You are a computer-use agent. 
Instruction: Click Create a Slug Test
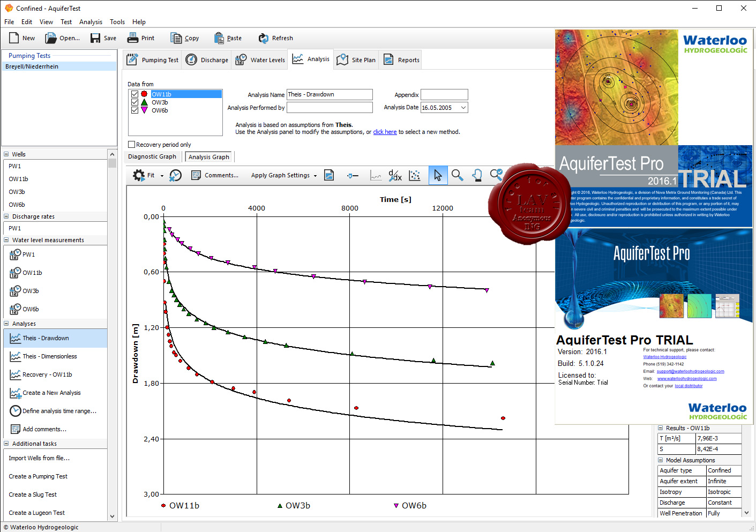click(33, 494)
